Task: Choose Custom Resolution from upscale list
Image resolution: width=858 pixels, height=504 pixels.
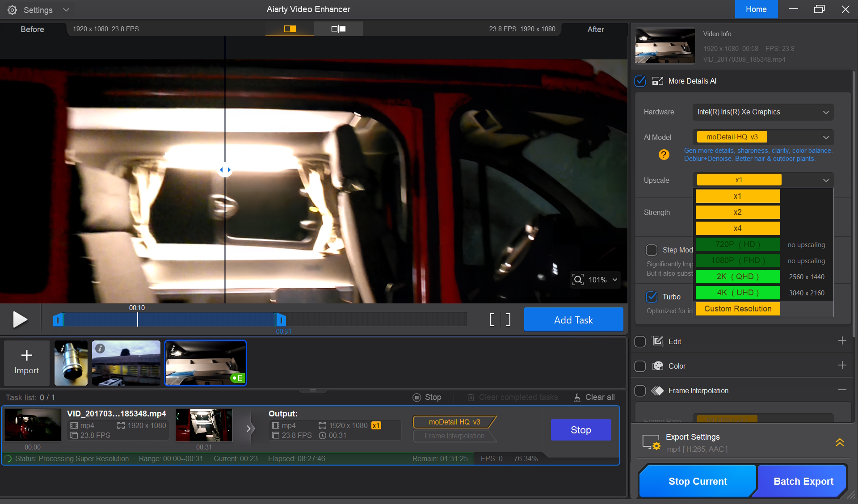Action: 738,309
